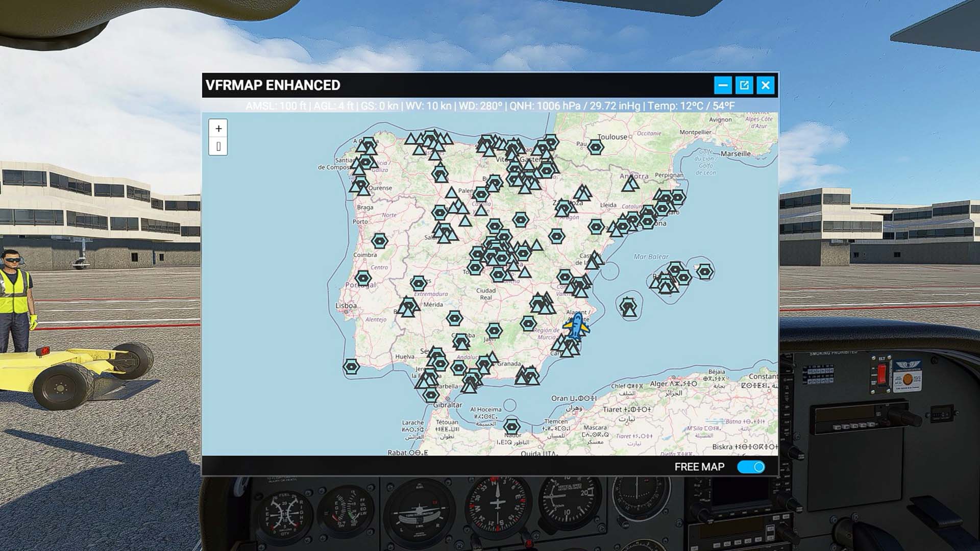Viewport: 980px width, 551px height.
Task: Select the airport hexagon between Pau and Toulouse
Action: (x=595, y=147)
